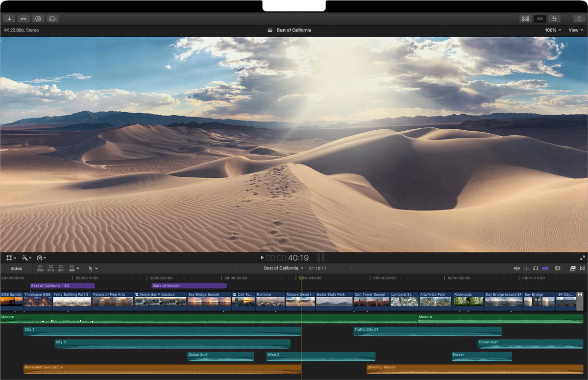Switch to the Index panel
The width and height of the screenshot is (588, 380).
[x=16, y=268]
